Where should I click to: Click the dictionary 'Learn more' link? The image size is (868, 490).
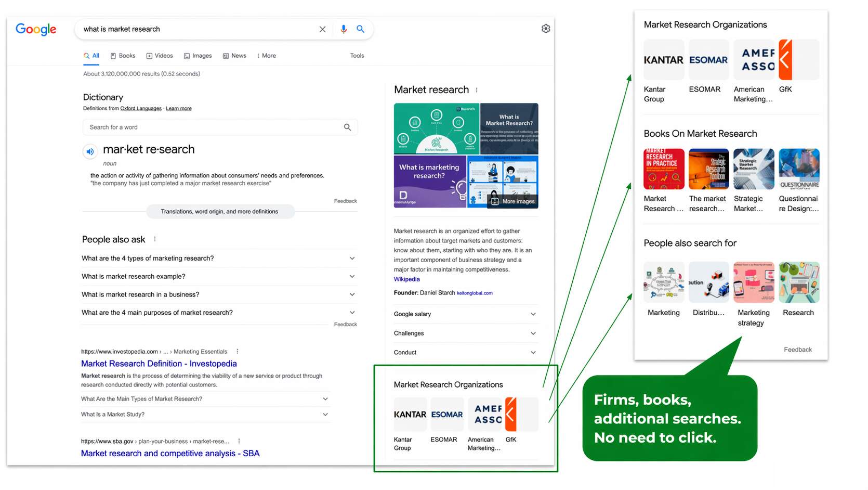(x=179, y=108)
